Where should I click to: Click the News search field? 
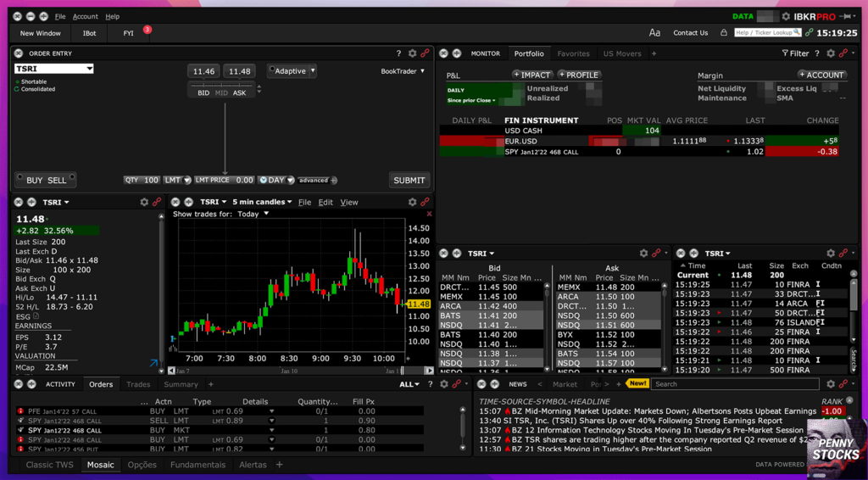coord(735,384)
